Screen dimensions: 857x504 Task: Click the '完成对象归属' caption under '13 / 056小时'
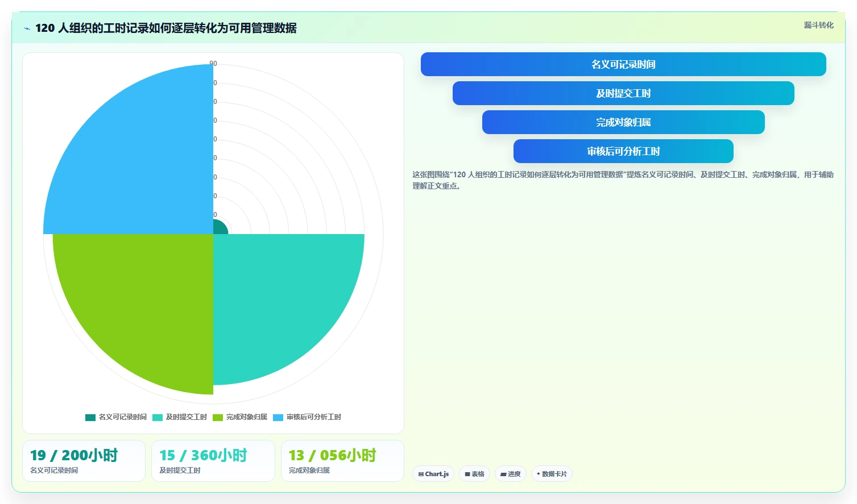click(x=309, y=470)
